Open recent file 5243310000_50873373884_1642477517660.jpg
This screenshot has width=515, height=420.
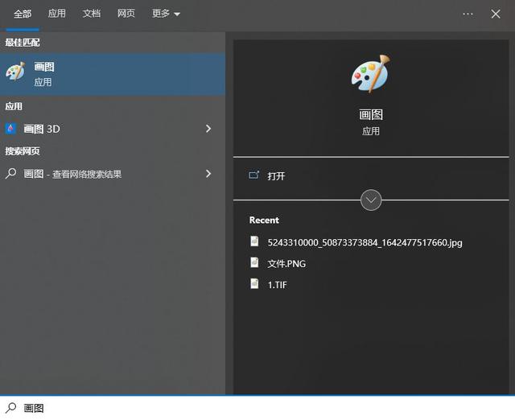point(365,243)
